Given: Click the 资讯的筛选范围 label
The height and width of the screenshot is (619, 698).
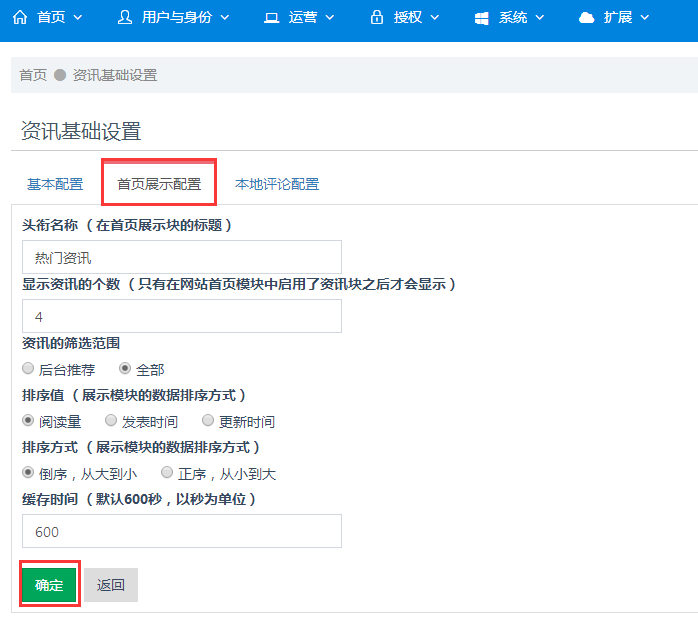Looking at the screenshot, I should coord(71,343).
